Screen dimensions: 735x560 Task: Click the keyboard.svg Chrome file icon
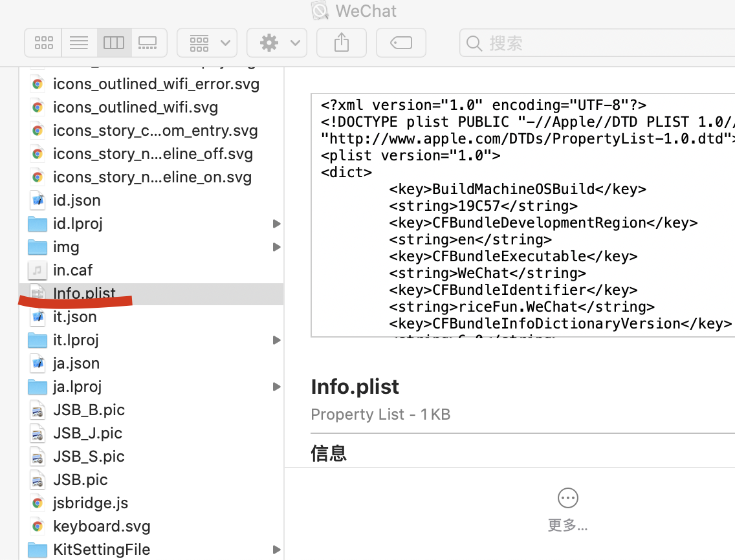coord(38,526)
